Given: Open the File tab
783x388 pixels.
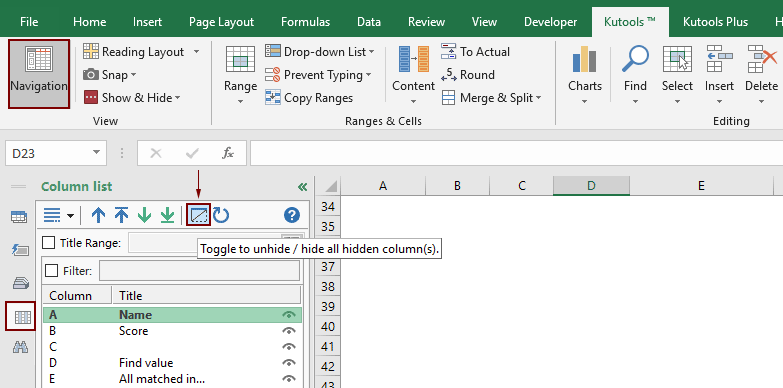Looking at the screenshot, I should point(29,22).
